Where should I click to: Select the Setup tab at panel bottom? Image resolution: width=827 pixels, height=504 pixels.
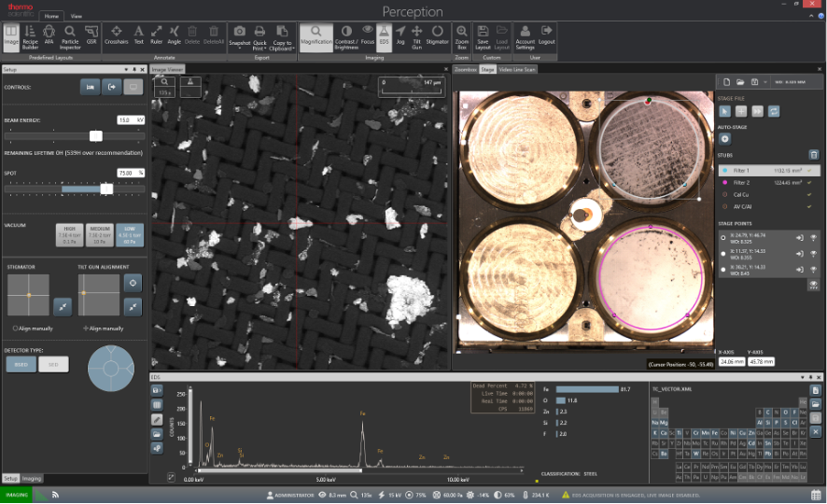point(10,479)
